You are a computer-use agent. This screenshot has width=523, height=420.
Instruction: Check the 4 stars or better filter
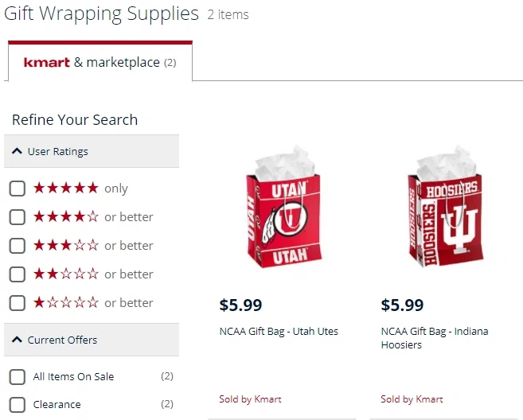click(x=17, y=217)
